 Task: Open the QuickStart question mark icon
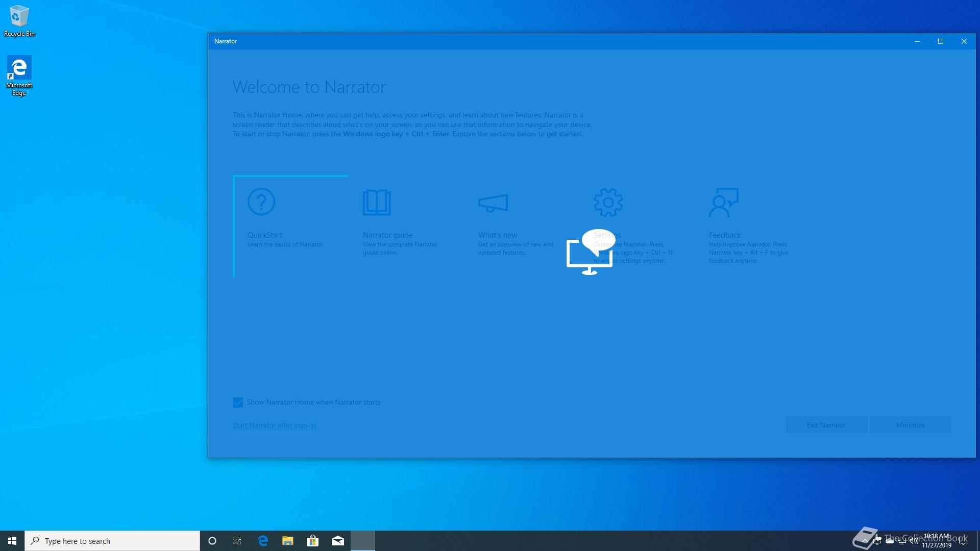tap(261, 202)
